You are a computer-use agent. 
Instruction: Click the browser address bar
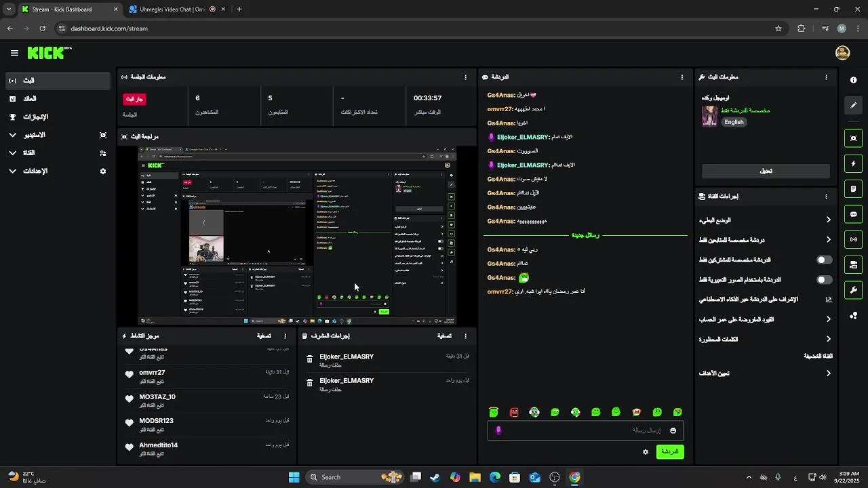(x=414, y=28)
